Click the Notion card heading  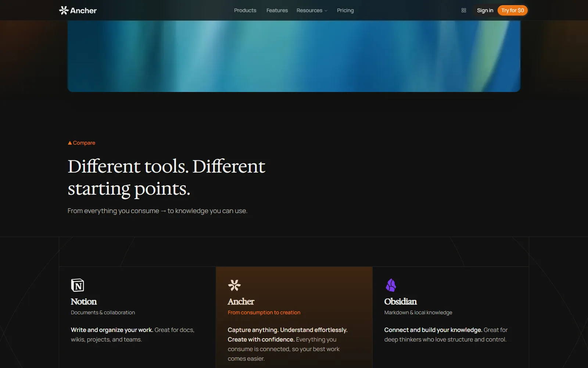pyautogui.click(x=84, y=302)
